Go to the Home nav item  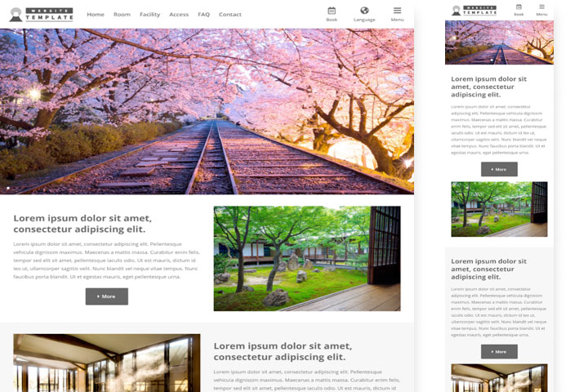(x=96, y=15)
